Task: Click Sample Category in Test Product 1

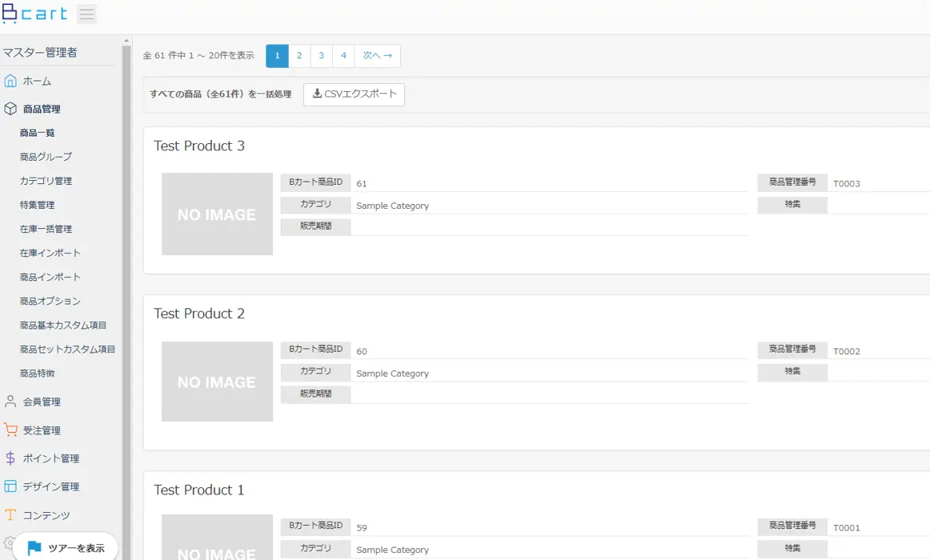Action: point(392,550)
